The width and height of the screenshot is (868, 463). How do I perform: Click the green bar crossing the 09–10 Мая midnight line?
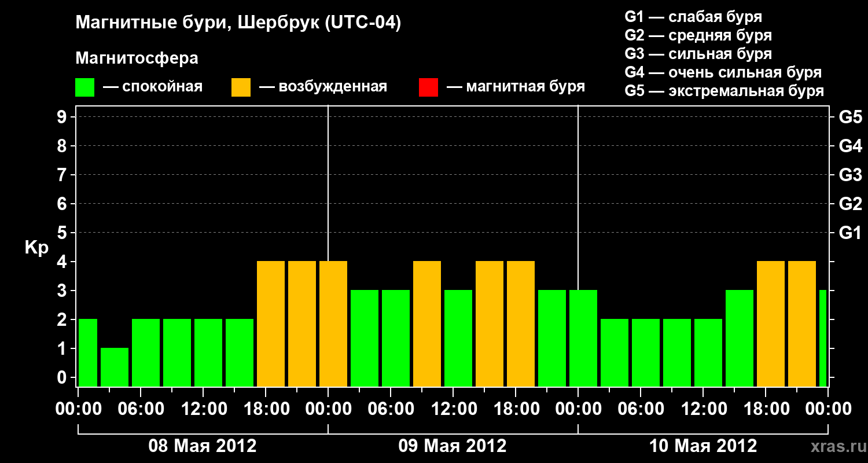[x=583, y=338]
